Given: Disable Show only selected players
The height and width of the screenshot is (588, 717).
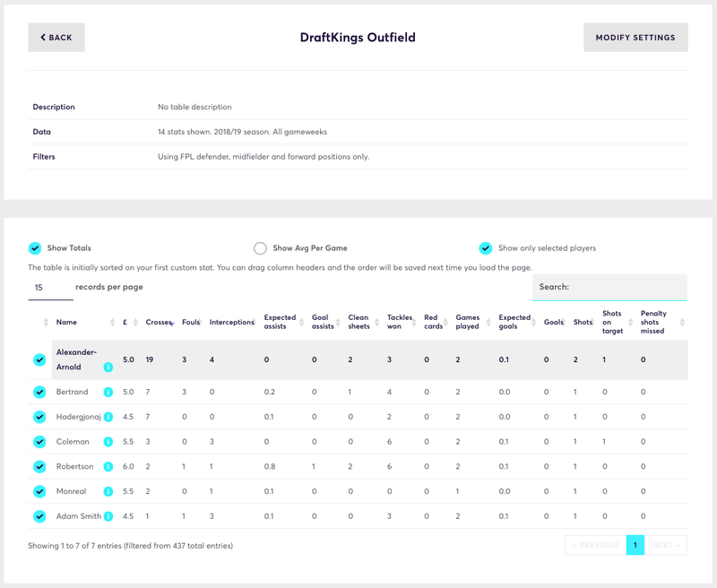Looking at the screenshot, I should click(x=486, y=248).
